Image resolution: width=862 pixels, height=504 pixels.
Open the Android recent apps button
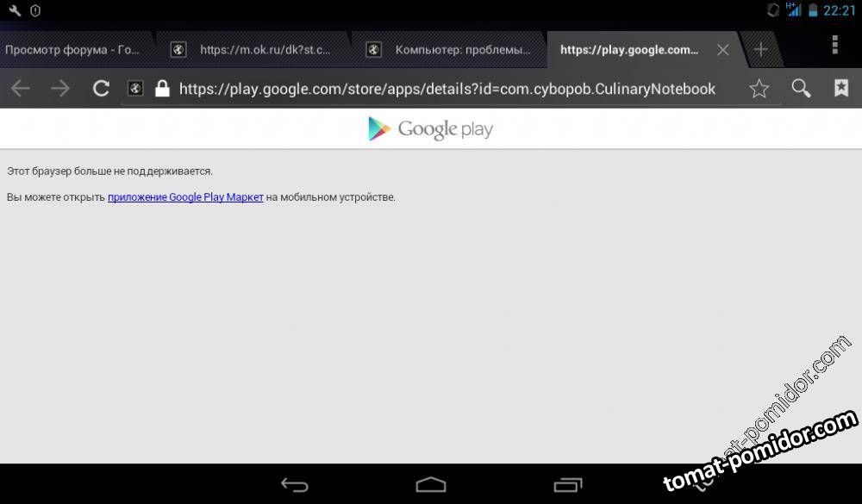pos(567,484)
